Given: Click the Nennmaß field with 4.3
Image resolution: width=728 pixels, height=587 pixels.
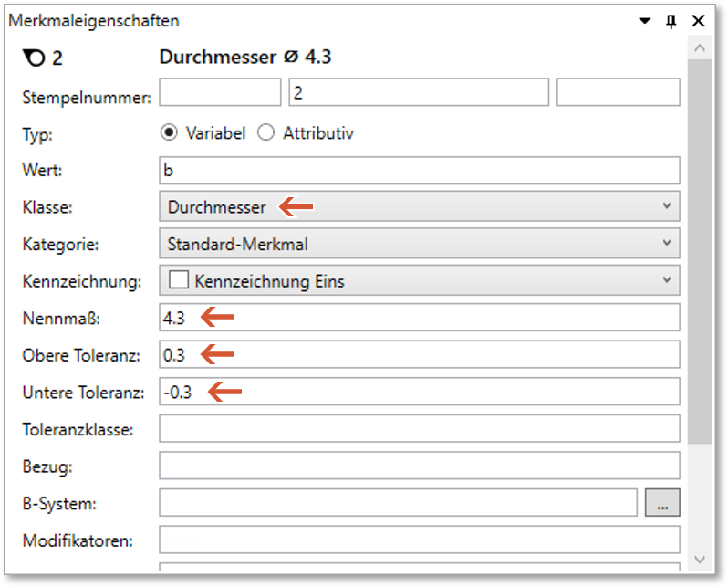Looking at the screenshot, I should pos(419,318).
